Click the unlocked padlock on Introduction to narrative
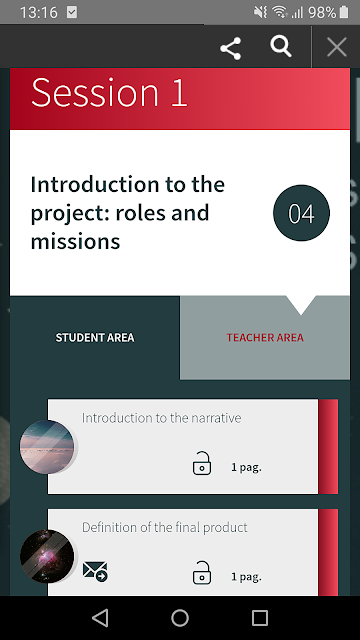Viewport: 360px width, 640px height. pos(202,463)
